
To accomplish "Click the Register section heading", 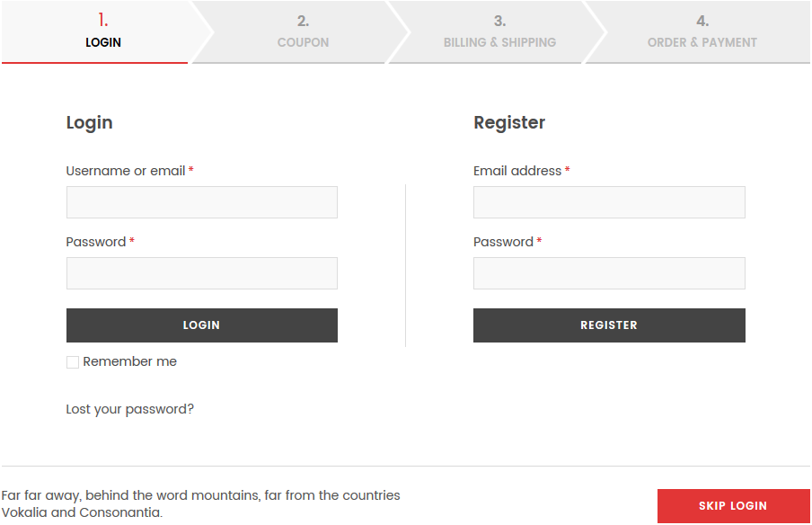I will pos(509,122).
